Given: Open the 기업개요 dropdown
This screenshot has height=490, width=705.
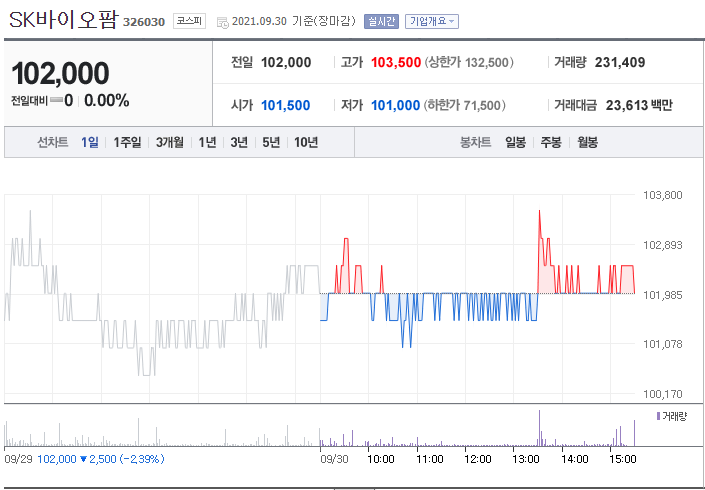Looking at the screenshot, I should point(432,22).
